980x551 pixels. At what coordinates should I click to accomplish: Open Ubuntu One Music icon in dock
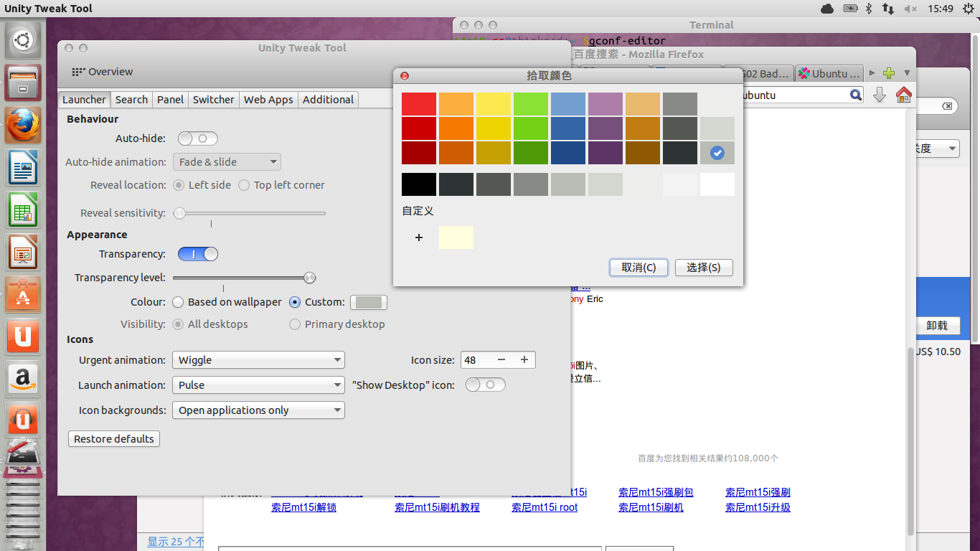23,421
